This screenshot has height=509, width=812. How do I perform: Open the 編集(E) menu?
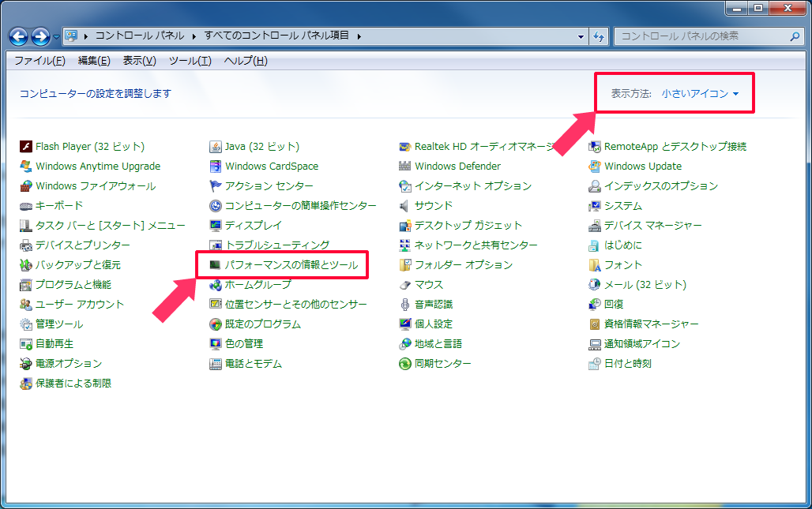94,61
